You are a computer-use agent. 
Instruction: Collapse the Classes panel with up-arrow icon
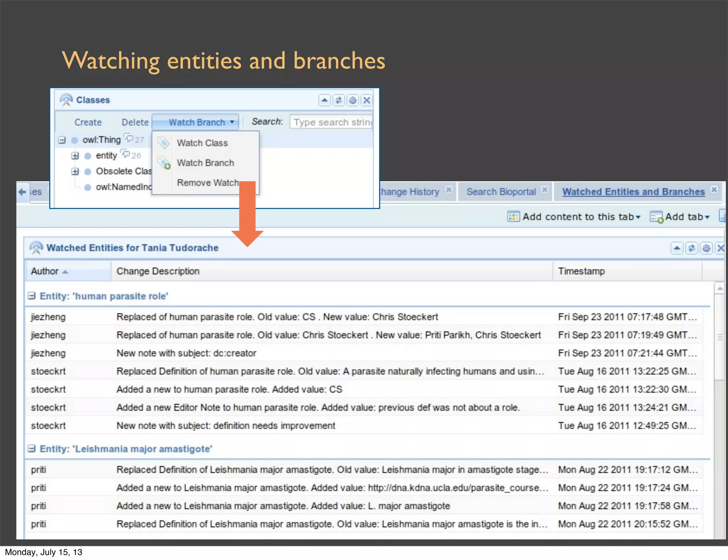(x=324, y=101)
